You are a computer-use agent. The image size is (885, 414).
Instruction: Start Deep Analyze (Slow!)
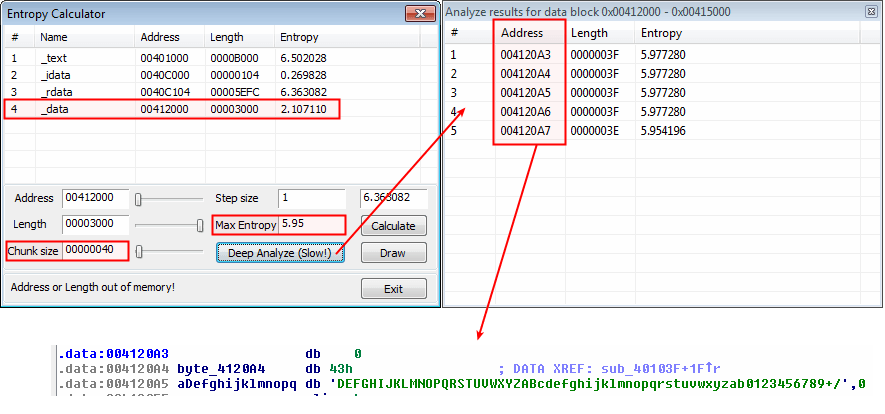pos(279,253)
